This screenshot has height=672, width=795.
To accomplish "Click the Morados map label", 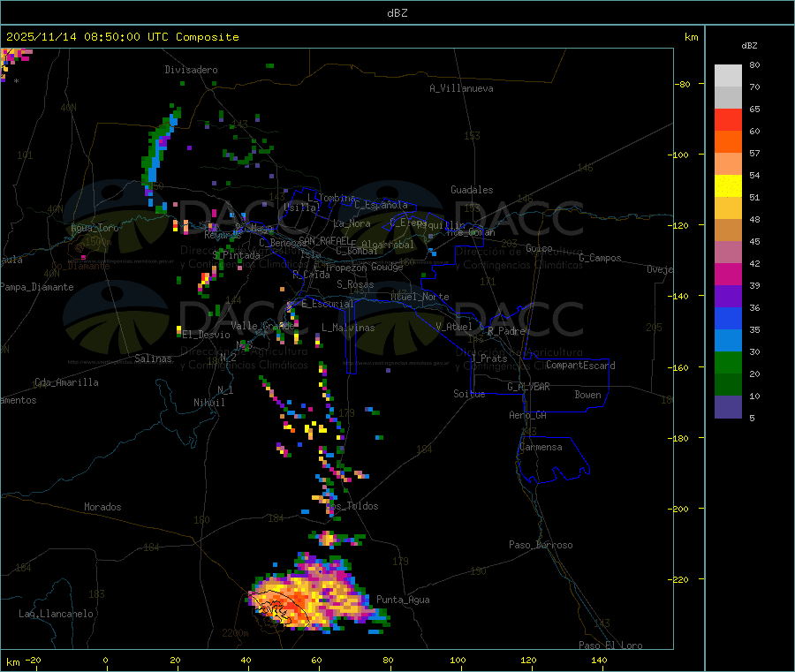I will [102, 507].
